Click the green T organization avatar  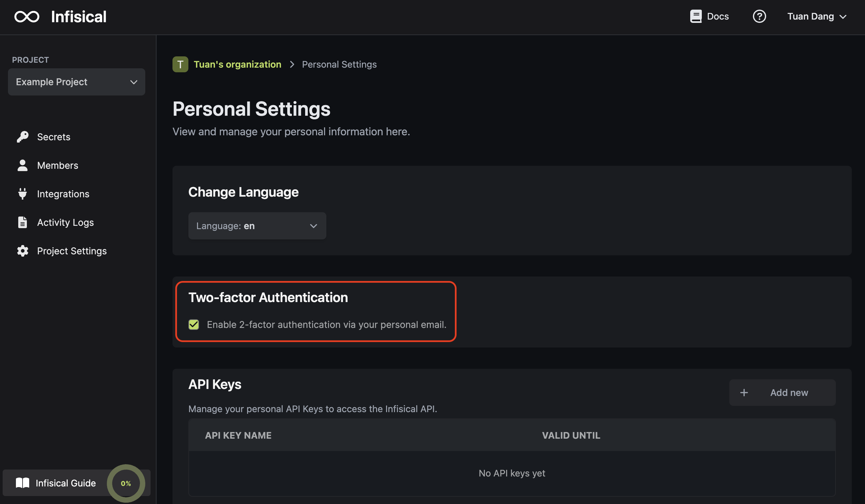click(x=180, y=64)
